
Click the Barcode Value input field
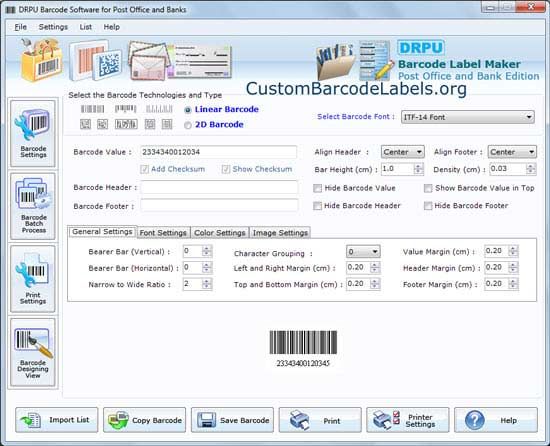coord(219,152)
